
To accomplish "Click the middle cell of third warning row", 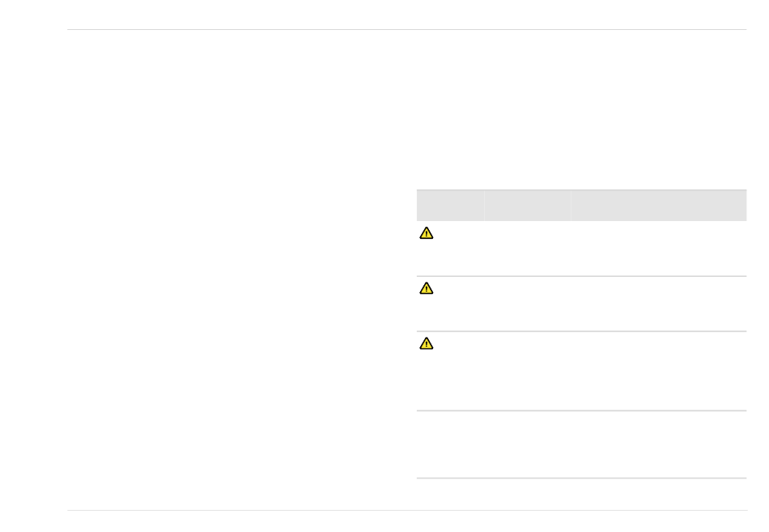I will [x=528, y=371].
